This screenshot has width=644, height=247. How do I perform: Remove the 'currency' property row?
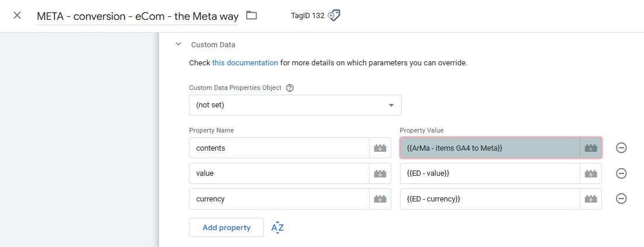[x=621, y=199]
